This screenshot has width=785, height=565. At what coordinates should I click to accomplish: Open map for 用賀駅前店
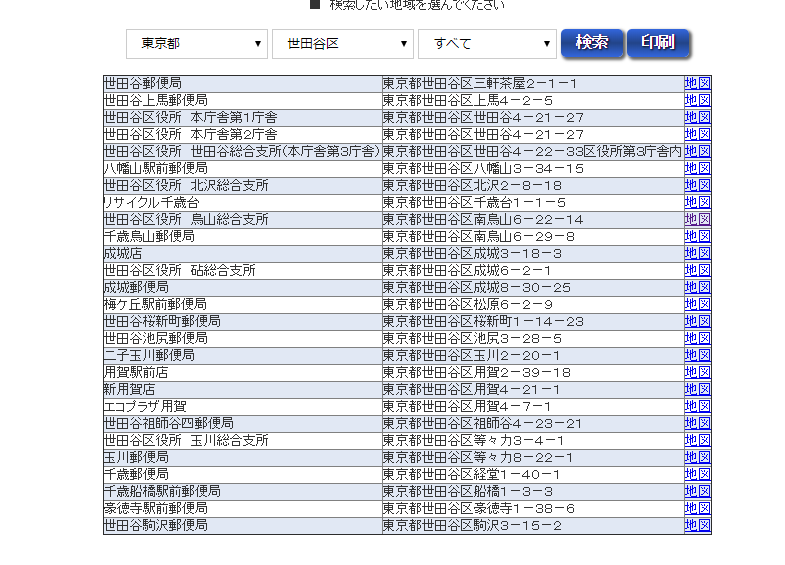pos(697,372)
